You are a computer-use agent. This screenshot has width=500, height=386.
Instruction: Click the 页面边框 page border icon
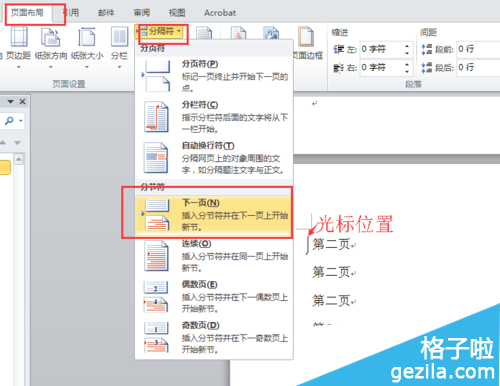[x=306, y=37]
